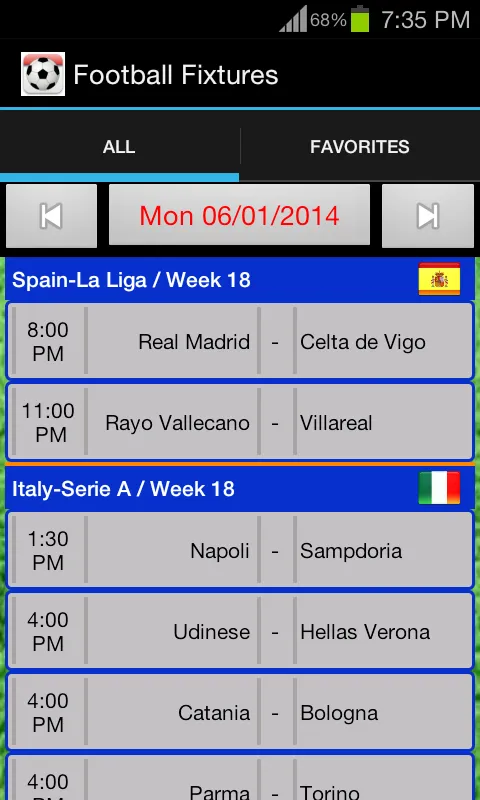Go to previous day with the back arrow

coord(51,216)
